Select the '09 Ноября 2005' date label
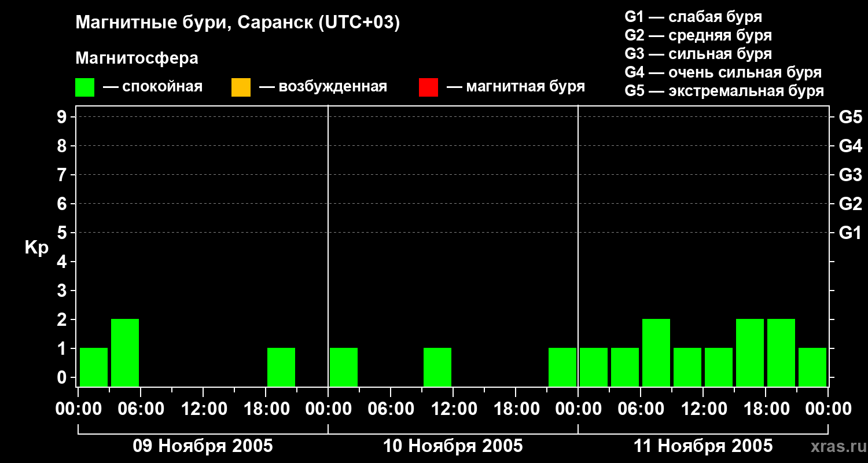Screen dimensions: 868x463 203,446
